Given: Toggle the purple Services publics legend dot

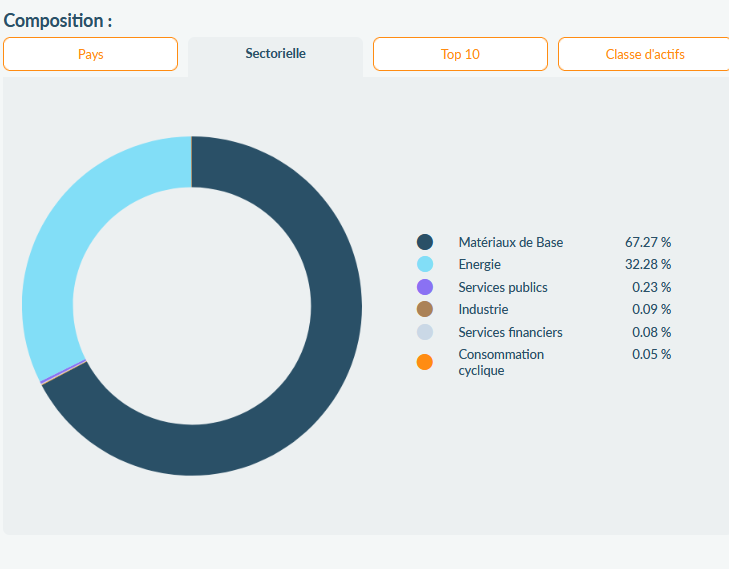Looking at the screenshot, I should click(425, 287).
